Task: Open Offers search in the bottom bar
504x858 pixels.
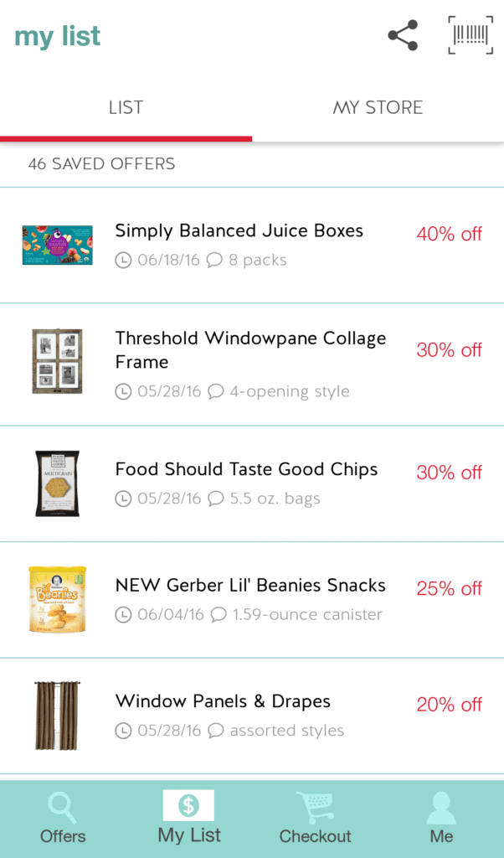Action: 62,817
